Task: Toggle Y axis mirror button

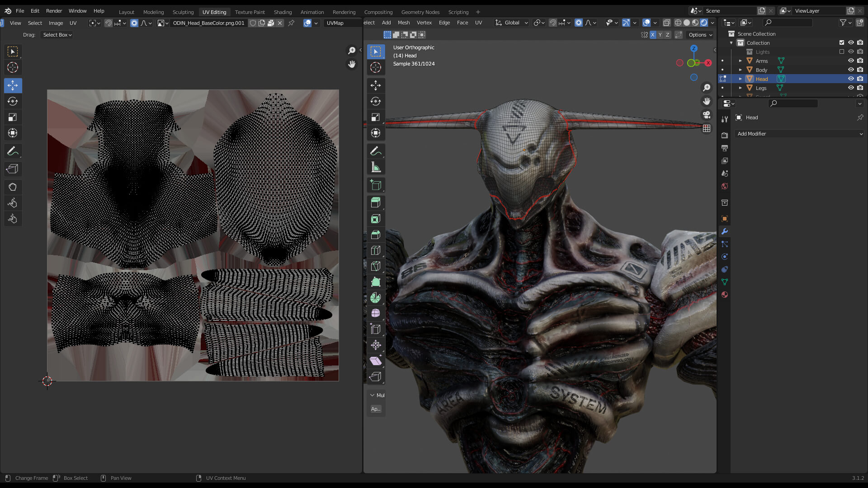Action: (660, 35)
